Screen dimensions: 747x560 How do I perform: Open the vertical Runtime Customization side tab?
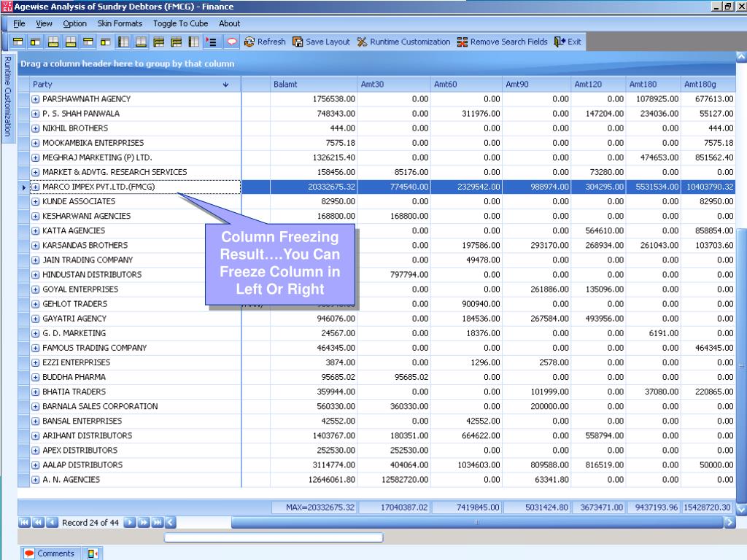[7, 96]
